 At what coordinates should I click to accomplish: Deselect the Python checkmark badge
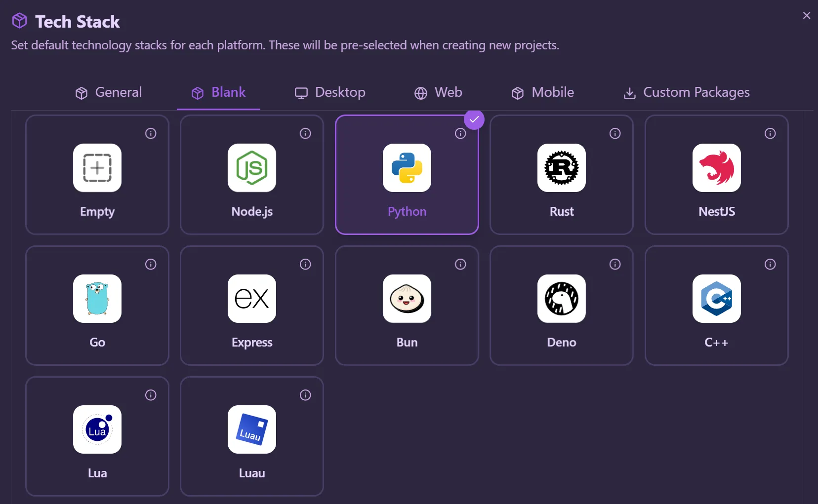pos(474,119)
